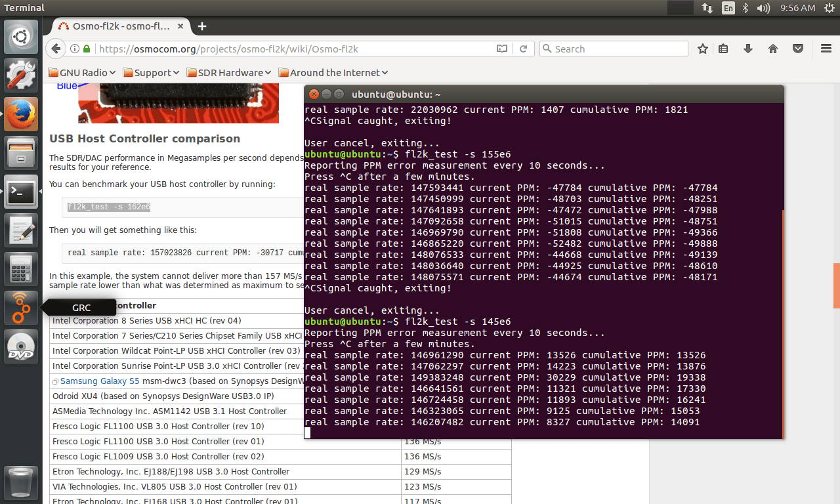Click terminal command fl2k_test -s 145e6
The width and height of the screenshot is (840, 504).
457,322
